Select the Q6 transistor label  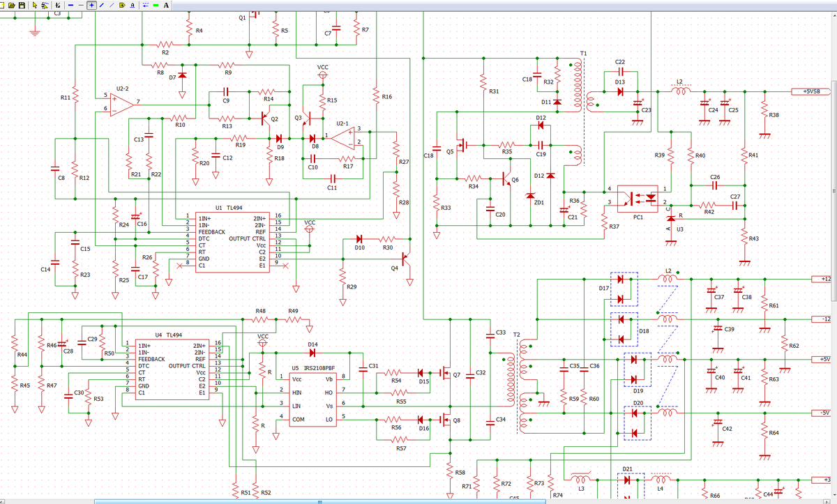click(515, 180)
